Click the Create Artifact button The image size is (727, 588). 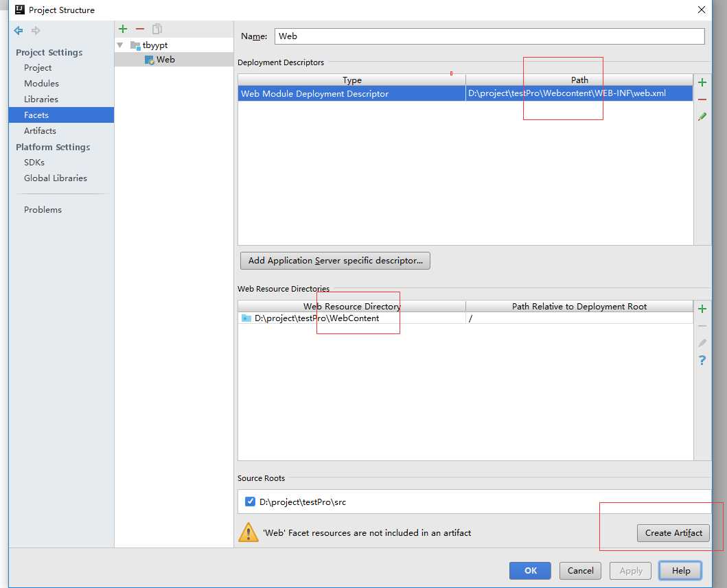point(673,533)
